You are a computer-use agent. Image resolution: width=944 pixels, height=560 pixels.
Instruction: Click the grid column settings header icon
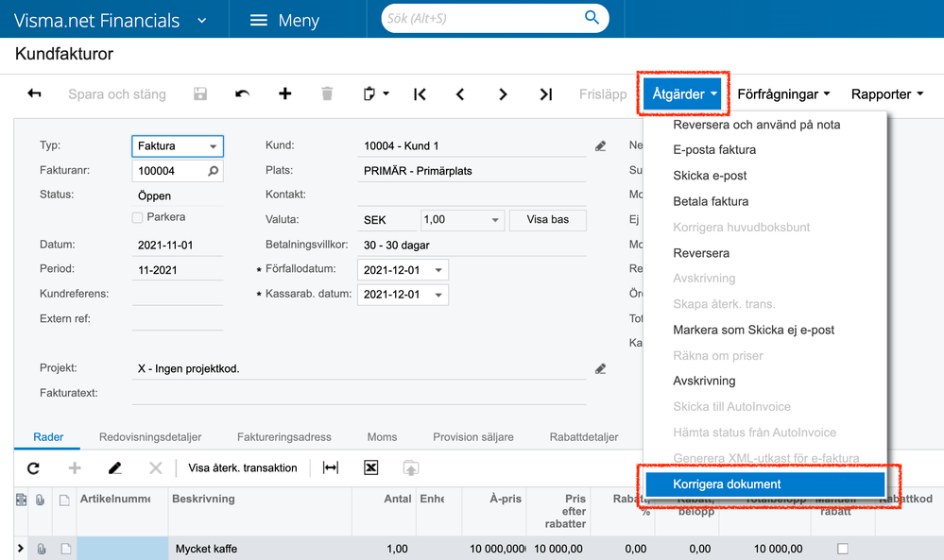click(21, 500)
